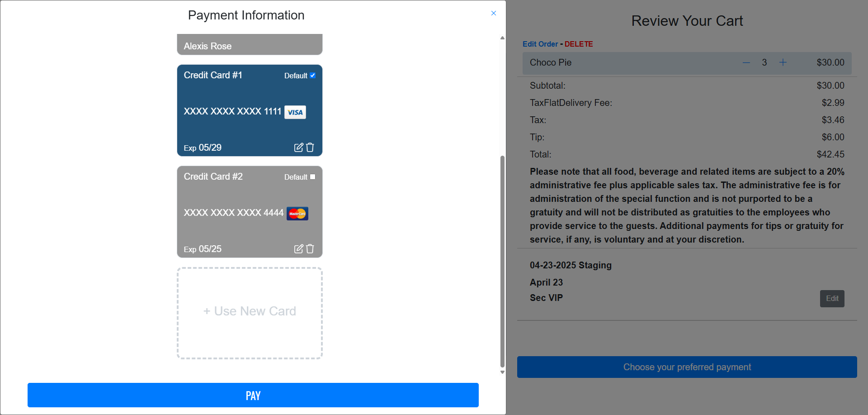
Task: Increase Choco Pie quantity with plus icon
Action: pos(783,62)
